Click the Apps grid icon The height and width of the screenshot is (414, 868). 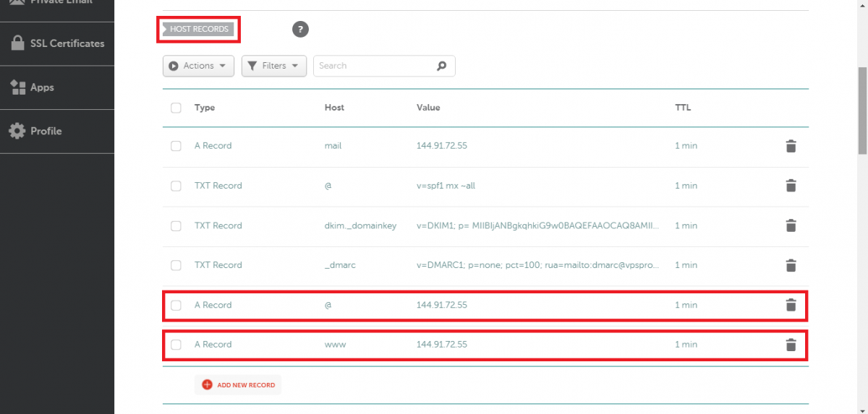[18, 87]
